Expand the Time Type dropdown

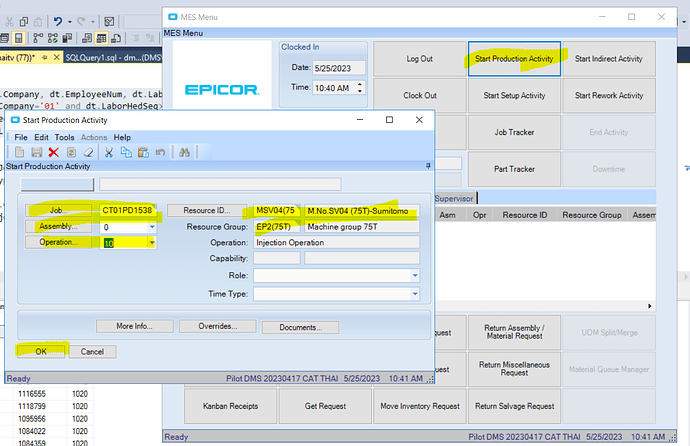[x=415, y=294]
